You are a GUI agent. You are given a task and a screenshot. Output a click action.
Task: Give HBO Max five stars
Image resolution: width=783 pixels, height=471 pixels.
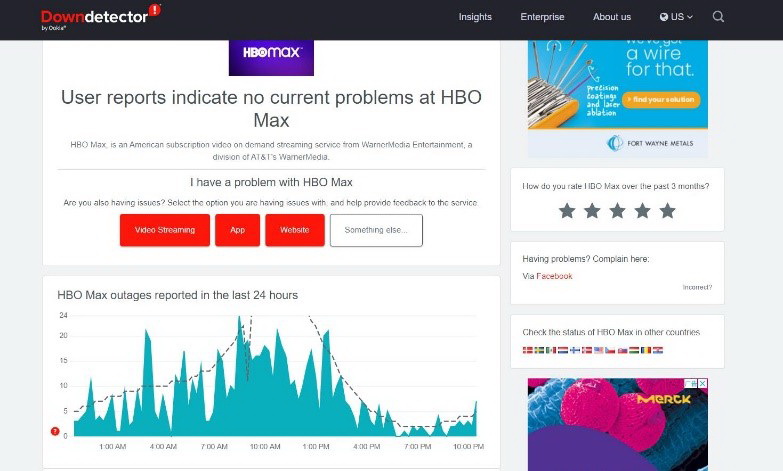(x=667, y=211)
